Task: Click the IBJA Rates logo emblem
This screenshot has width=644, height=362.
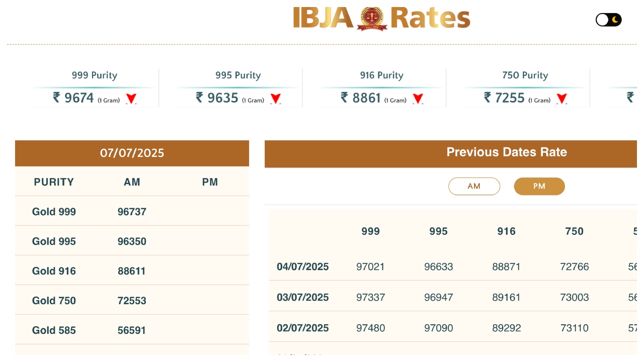Action: coord(372,18)
